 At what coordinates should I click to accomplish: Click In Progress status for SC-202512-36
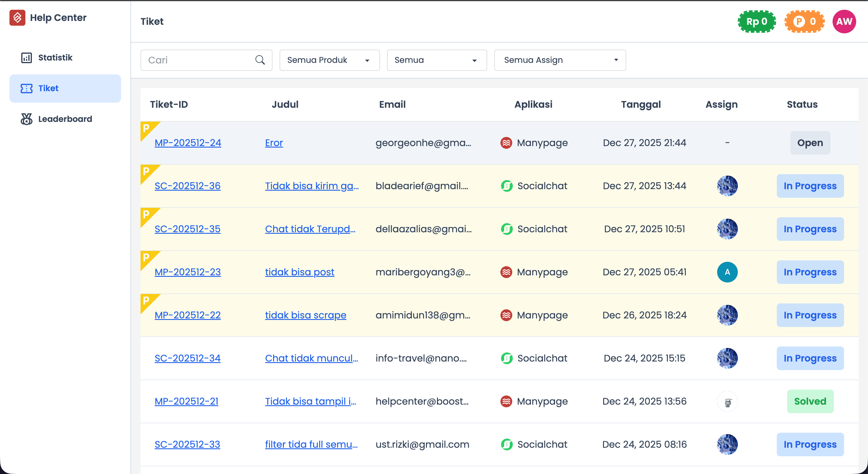click(x=810, y=186)
